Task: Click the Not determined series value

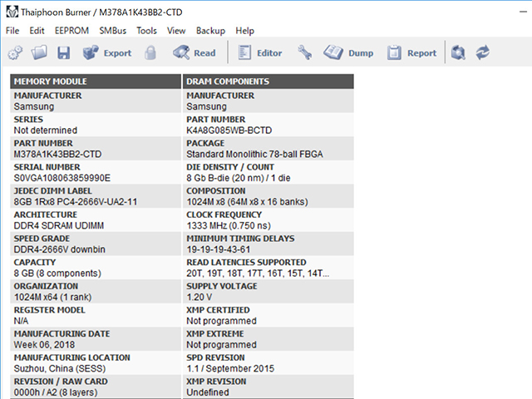Action: pos(46,131)
